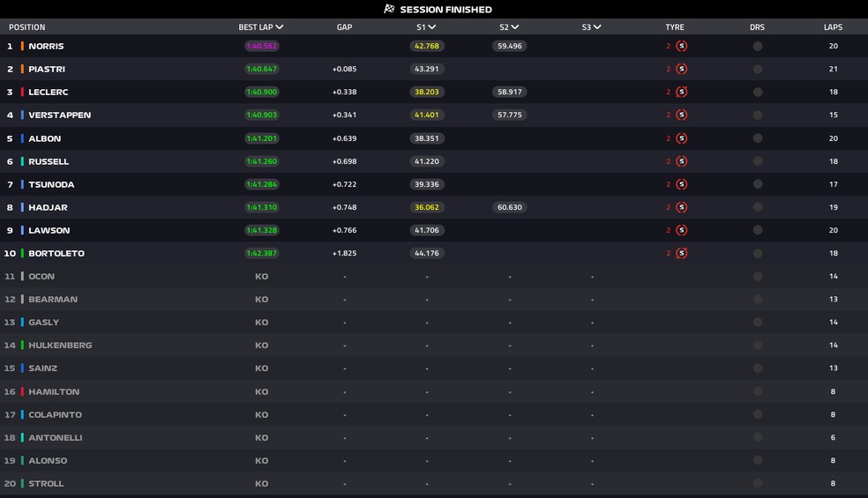Click Russell's soft tyre icon
This screenshot has width=868, height=498.
pyautogui.click(x=682, y=161)
